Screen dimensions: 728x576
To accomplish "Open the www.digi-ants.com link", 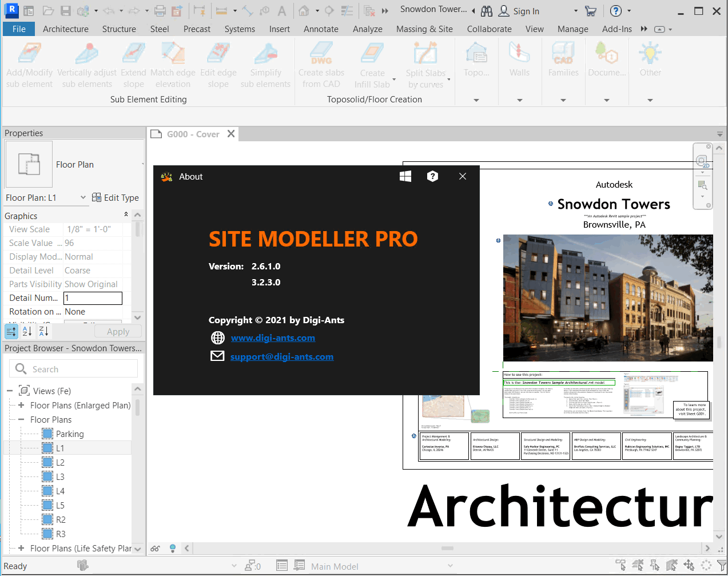I will pos(273,337).
